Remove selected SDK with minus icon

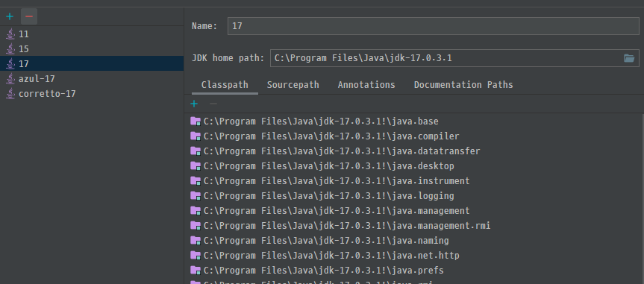29,17
